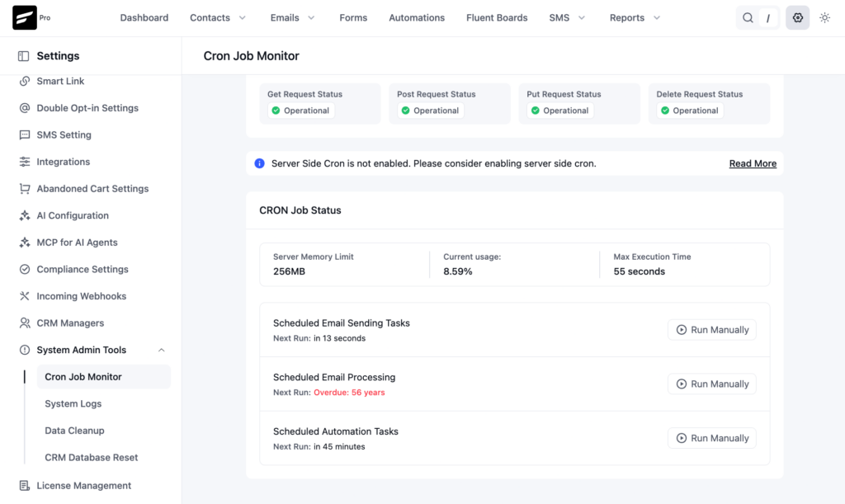845x504 pixels.
Task: Open Double Opt-in Settings
Action: [87, 108]
